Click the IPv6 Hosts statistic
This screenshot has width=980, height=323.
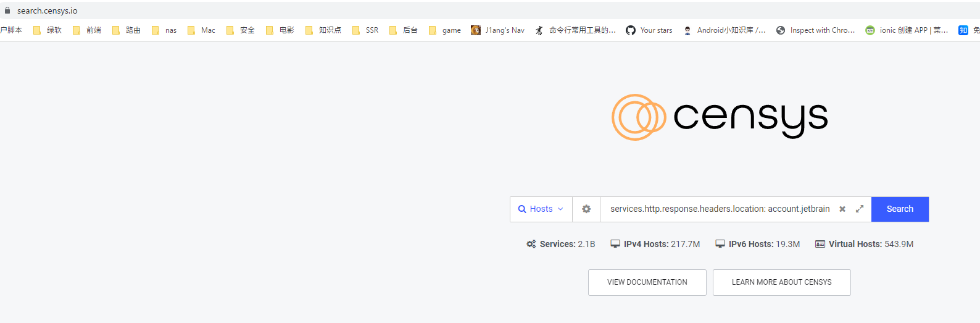(x=758, y=244)
